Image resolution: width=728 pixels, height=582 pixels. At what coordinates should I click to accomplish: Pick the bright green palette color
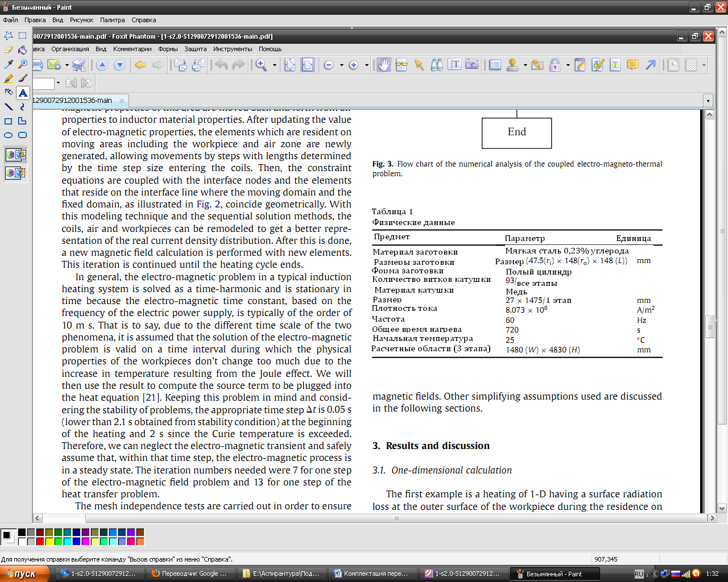[x=58, y=542]
